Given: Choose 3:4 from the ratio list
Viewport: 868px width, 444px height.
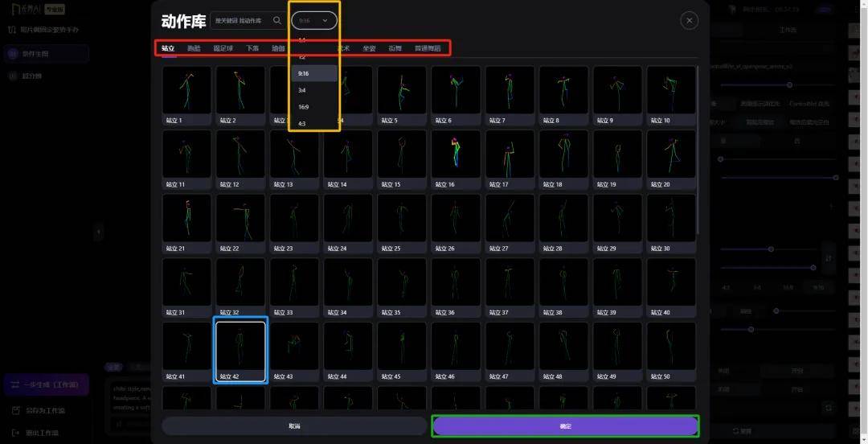Looking at the screenshot, I should 302,90.
